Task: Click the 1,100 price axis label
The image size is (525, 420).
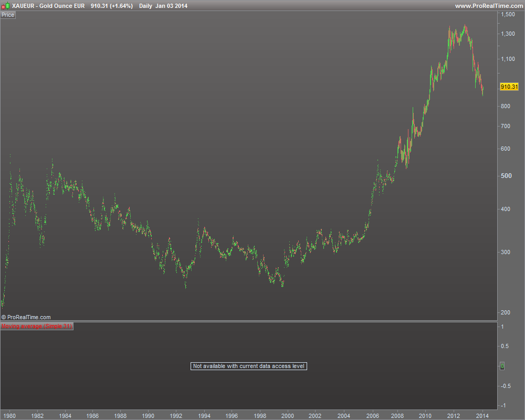Action: point(508,59)
